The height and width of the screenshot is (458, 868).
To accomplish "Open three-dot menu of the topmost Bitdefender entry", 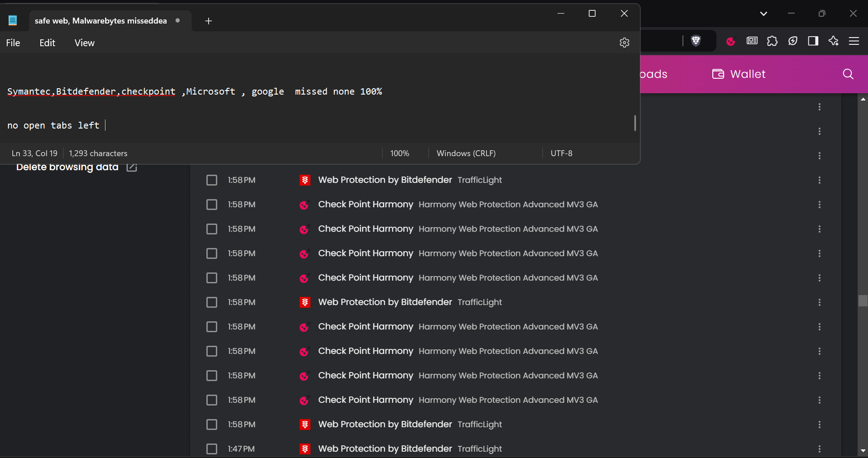I will (x=820, y=180).
